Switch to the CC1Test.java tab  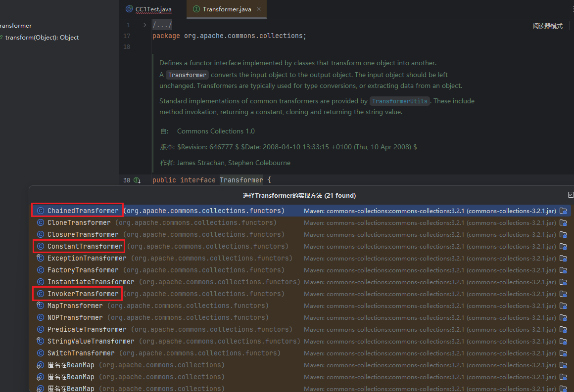click(x=153, y=9)
